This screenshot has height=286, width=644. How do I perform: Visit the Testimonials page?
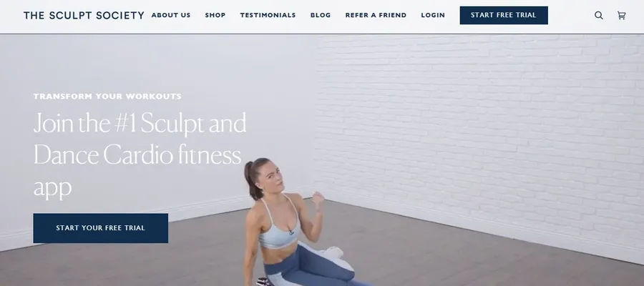[268, 15]
